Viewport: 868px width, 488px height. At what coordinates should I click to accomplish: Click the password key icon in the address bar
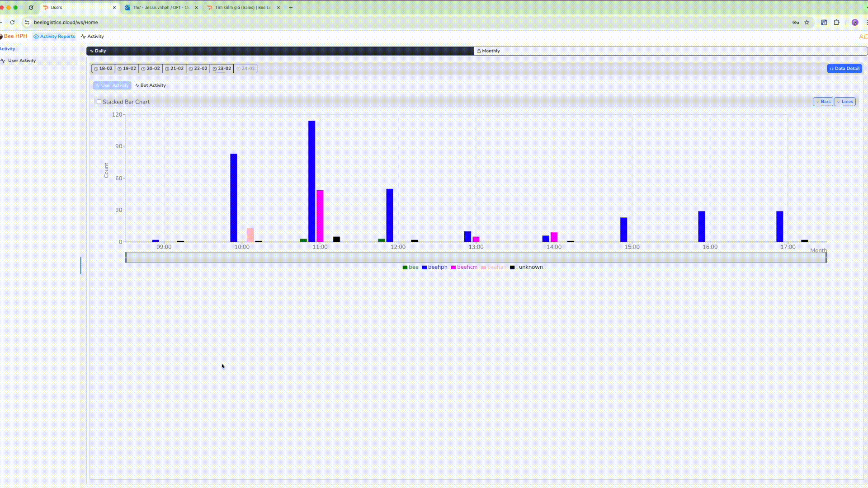[796, 22]
